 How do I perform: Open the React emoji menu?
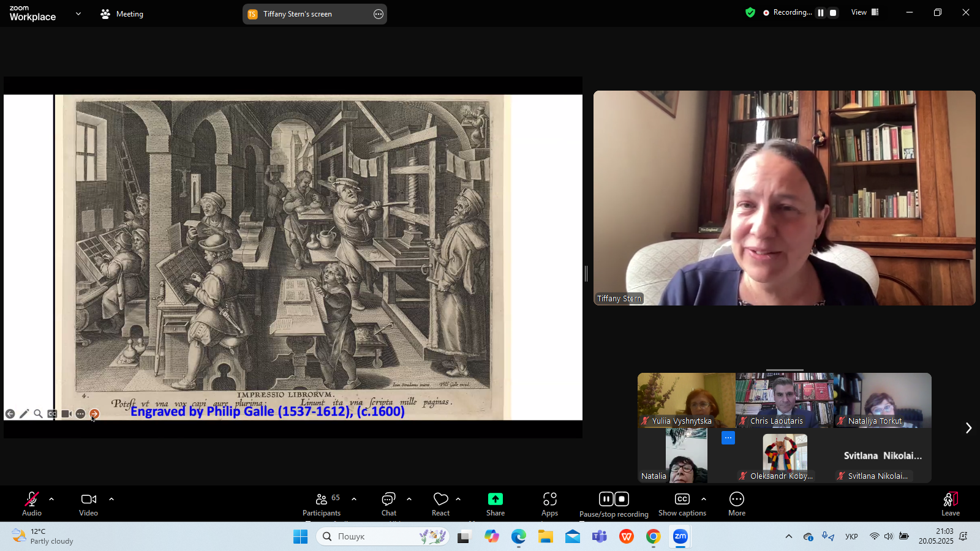pyautogui.click(x=440, y=504)
